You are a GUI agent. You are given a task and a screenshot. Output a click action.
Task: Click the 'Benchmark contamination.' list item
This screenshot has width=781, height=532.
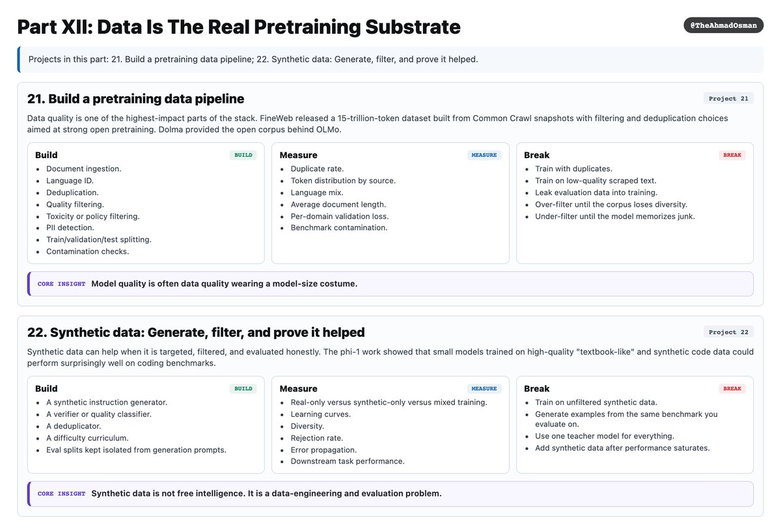(x=339, y=228)
